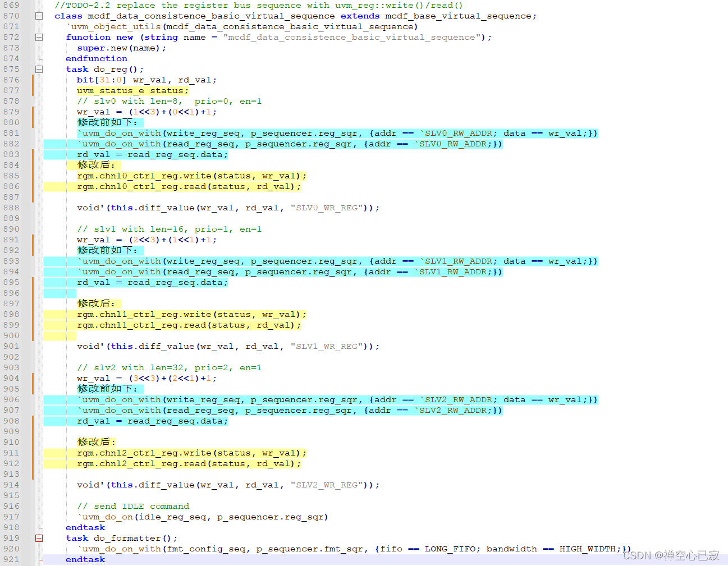Click the endtask keyword on line 918
The image size is (728, 566).
point(85,527)
